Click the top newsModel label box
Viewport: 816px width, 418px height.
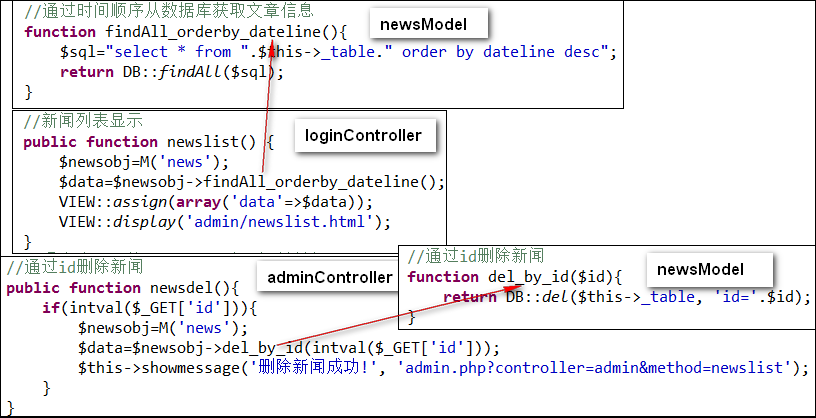pyautogui.click(x=429, y=23)
